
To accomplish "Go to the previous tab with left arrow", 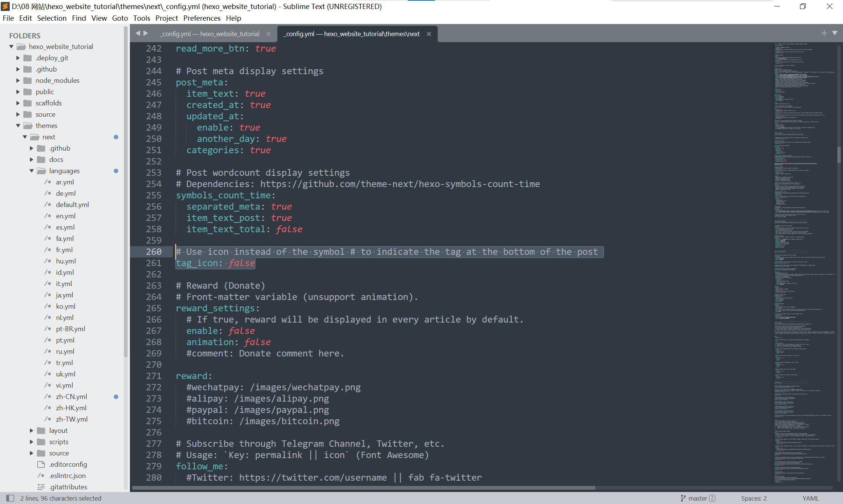I will coord(138,33).
